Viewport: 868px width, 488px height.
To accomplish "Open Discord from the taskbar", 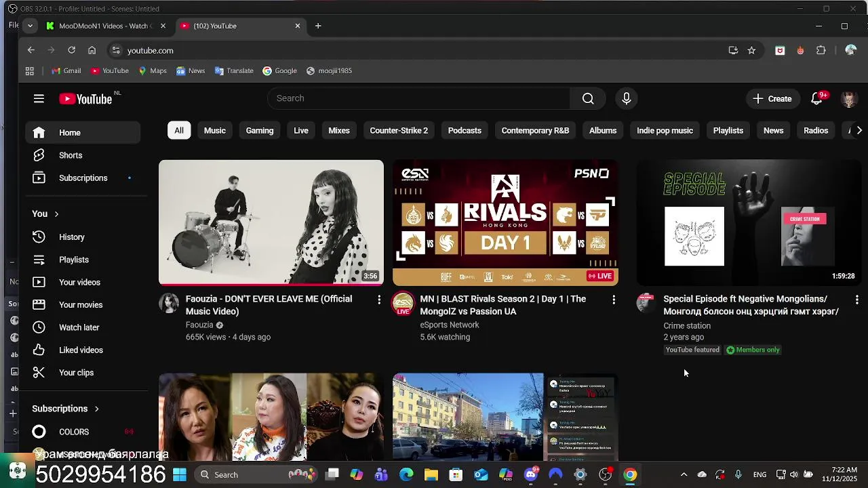I will pyautogui.click(x=531, y=474).
